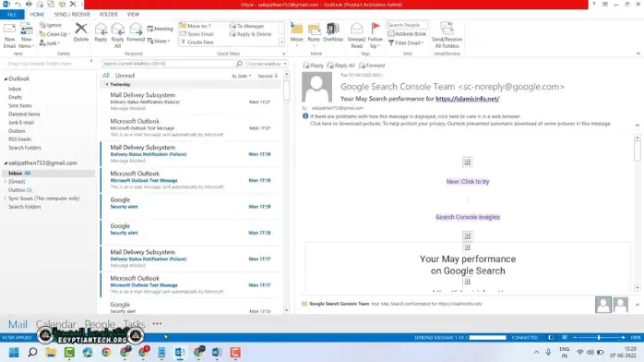Open the taskbar Search icon

32,353
